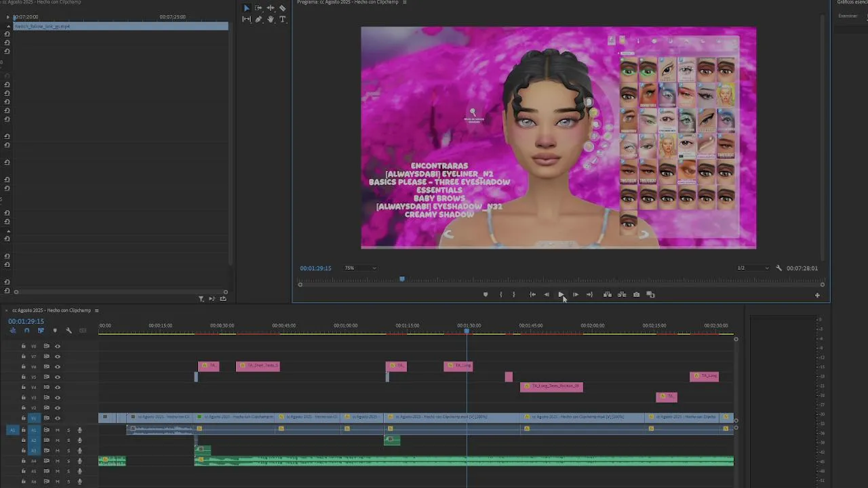This screenshot has height=488, width=868.
Task: Hide track V6 output eye
Action: pos(57,367)
